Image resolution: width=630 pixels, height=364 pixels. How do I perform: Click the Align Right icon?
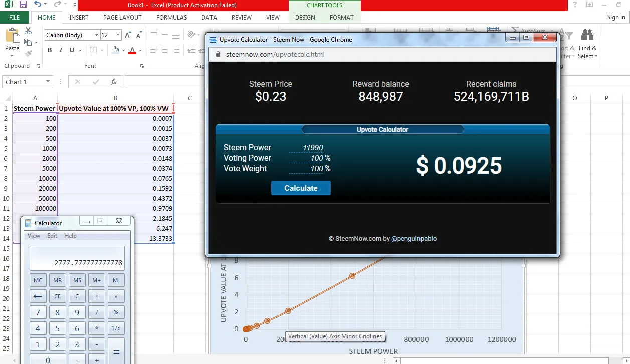(x=176, y=50)
